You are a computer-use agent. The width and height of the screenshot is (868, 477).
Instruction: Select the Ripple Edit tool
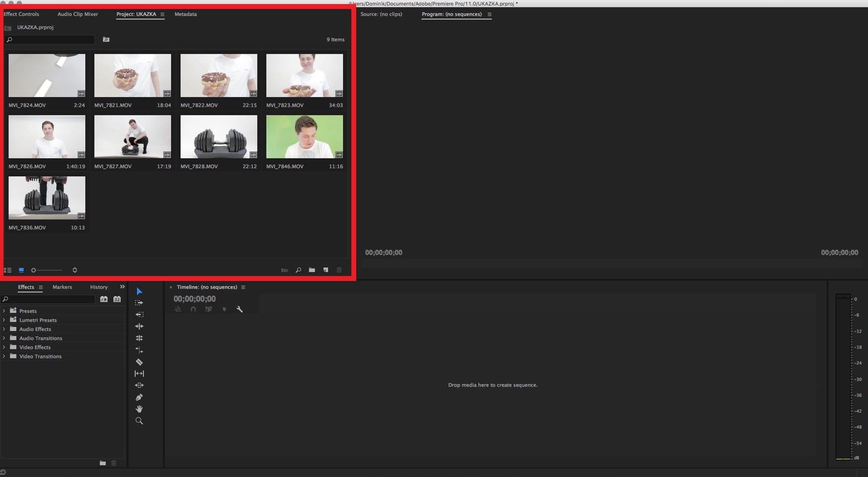point(139,326)
